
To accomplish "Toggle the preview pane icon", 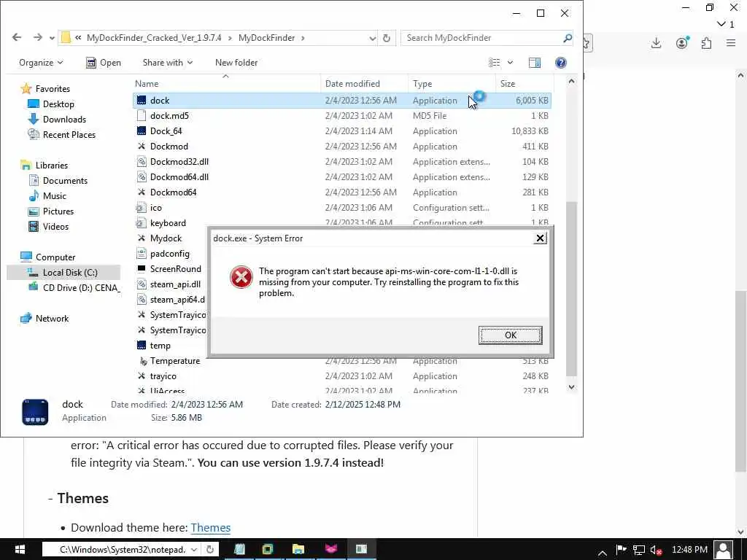I will coord(535,63).
